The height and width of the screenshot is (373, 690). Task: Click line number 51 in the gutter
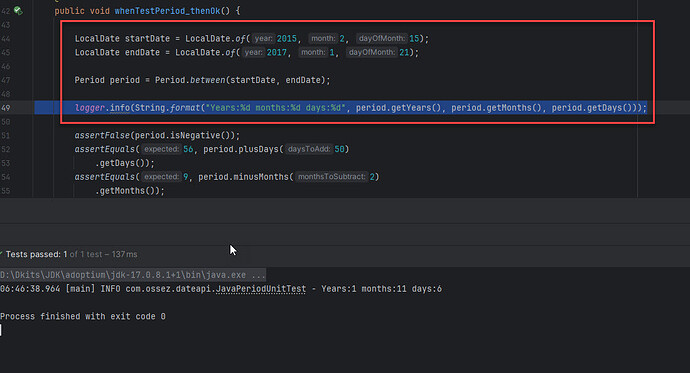[x=6, y=135]
